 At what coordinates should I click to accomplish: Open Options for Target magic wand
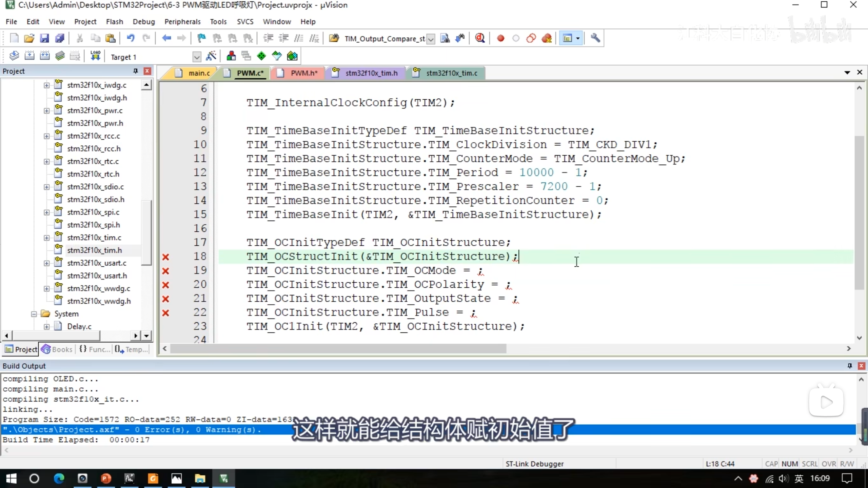coord(211,56)
